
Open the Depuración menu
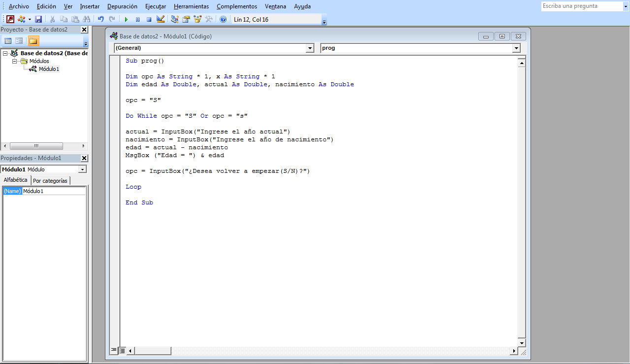coord(122,6)
